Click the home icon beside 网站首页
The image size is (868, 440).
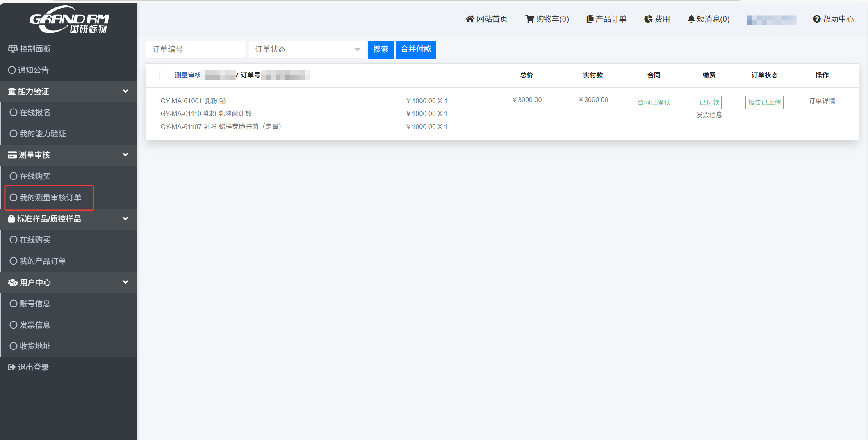pyautogui.click(x=470, y=19)
